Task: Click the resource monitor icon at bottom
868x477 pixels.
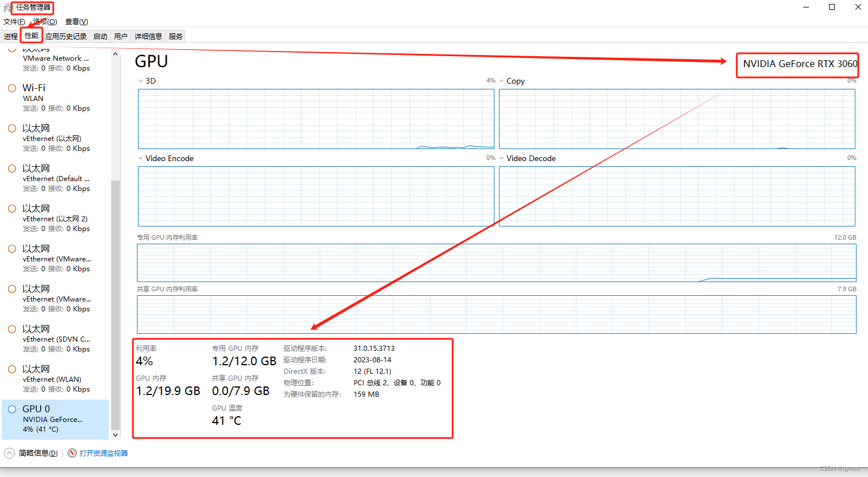Action: [x=72, y=453]
